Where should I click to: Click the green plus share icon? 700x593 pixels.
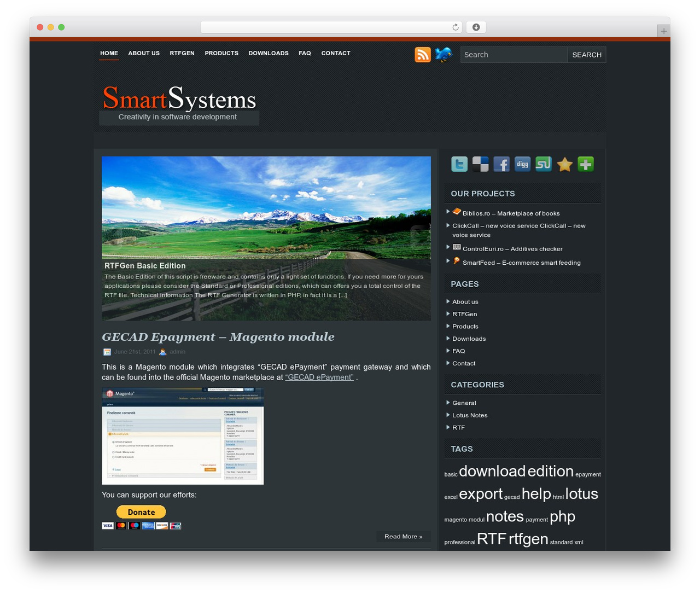point(586,164)
